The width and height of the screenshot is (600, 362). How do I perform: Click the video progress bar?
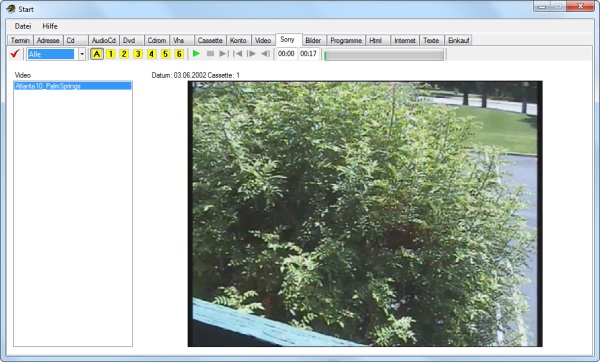[x=384, y=54]
